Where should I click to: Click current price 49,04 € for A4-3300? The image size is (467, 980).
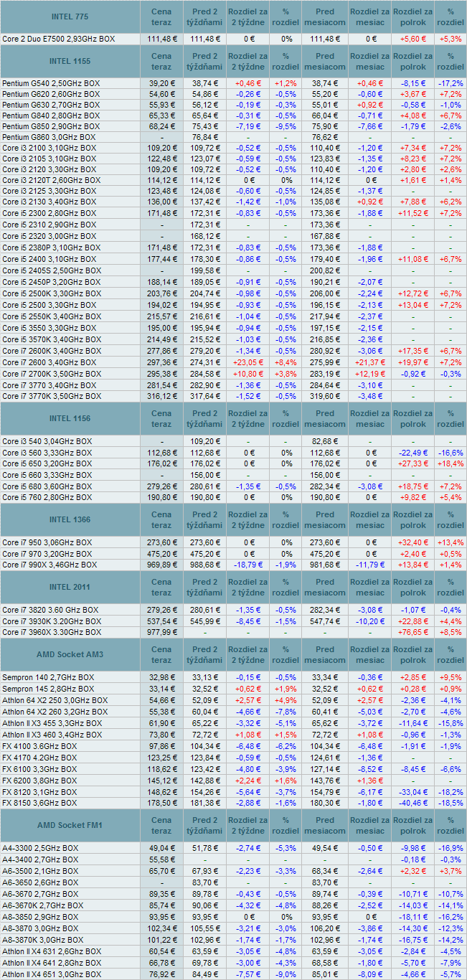click(162, 848)
